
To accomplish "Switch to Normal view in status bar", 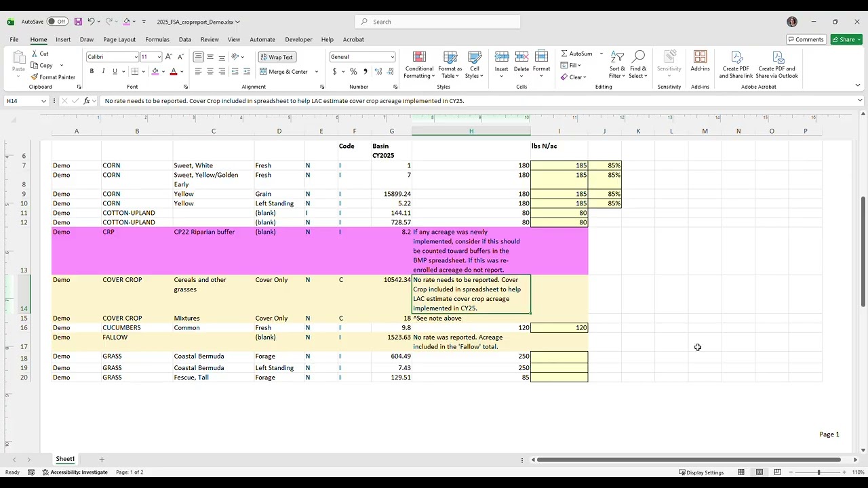I will [741, 472].
